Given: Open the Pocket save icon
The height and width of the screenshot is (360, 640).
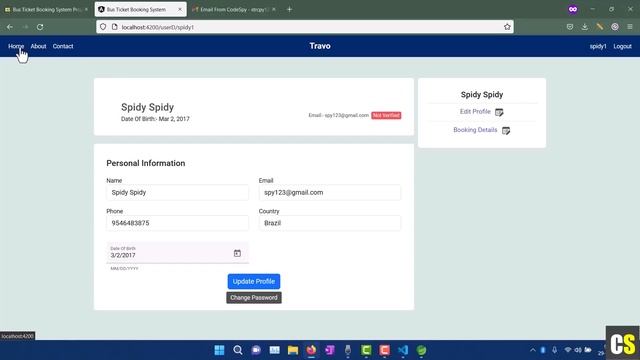Looking at the screenshot, I should coord(570,27).
